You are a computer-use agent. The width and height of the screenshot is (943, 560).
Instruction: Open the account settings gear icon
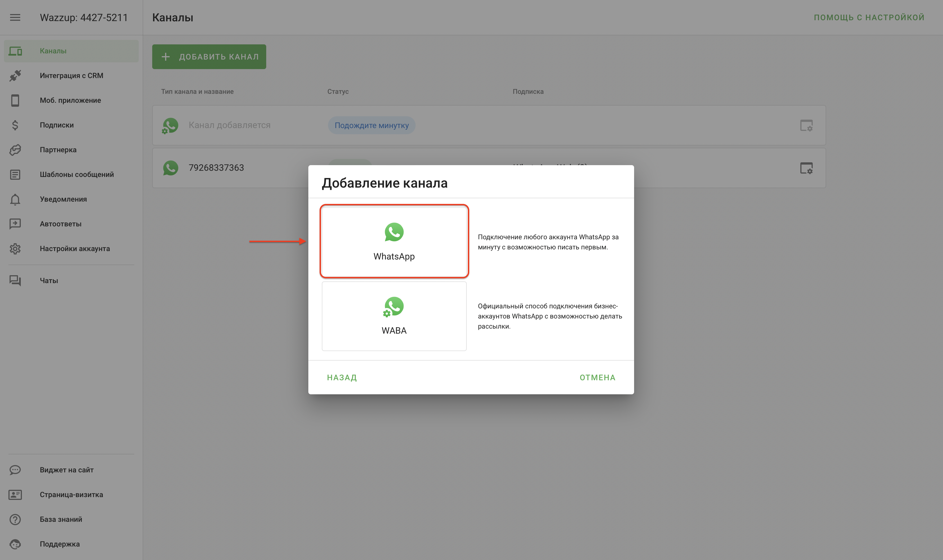pyautogui.click(x=15, y=249)
